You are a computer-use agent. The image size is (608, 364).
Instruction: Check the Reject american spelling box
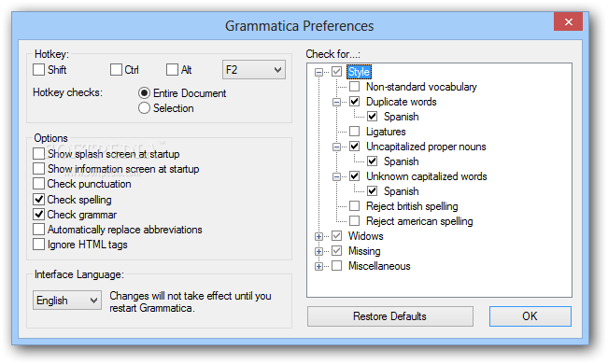(x=354, y=221)
